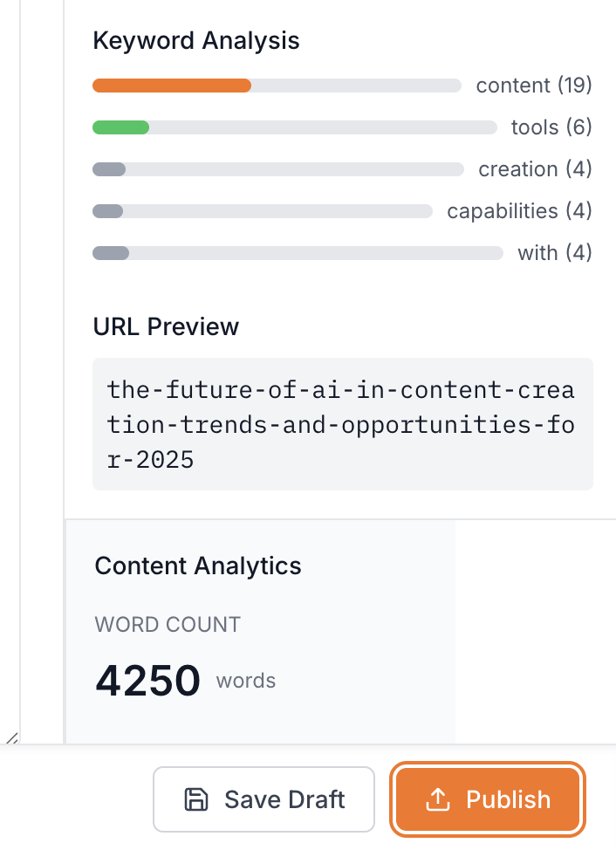Publish the post

487,799
